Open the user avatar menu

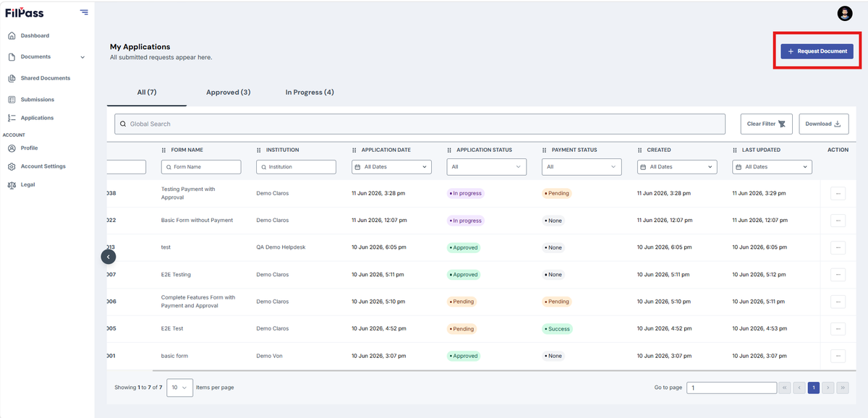coord(845,13)
